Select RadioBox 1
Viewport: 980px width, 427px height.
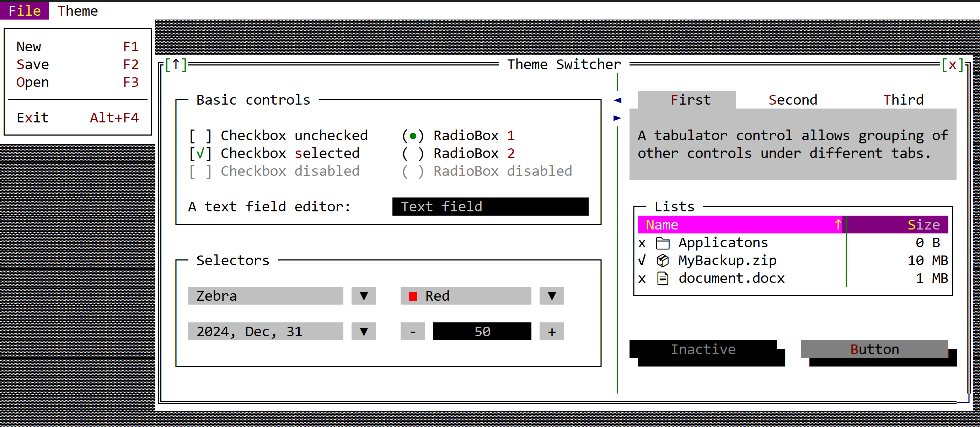[x=458, y=136]
